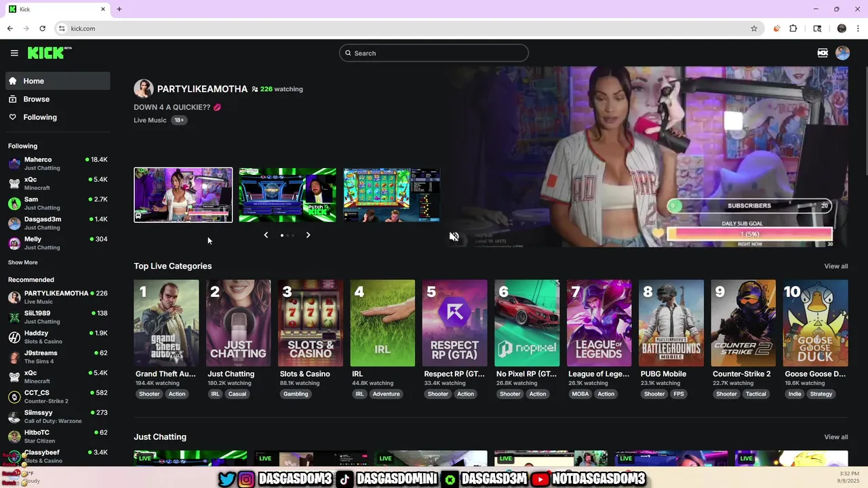The height and width of the screenshot is (488, 868).
Task: Select Pitch Kick featured thumbnail
Action: pyautogui.click(x=288, y=195)
